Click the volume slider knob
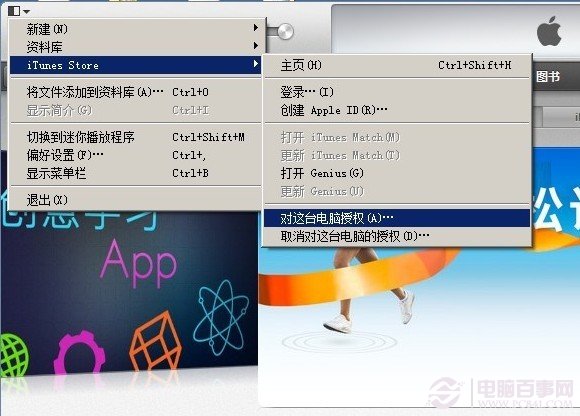 tap(285, 31)
